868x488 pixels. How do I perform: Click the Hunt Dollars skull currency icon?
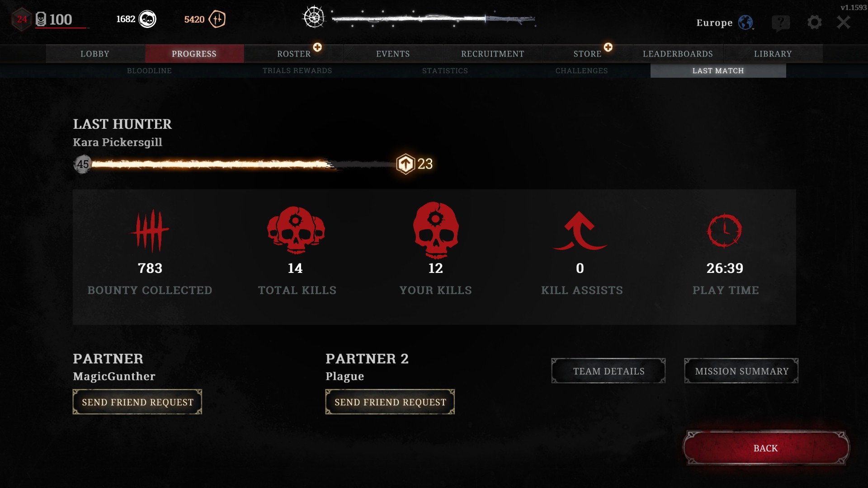147,19
